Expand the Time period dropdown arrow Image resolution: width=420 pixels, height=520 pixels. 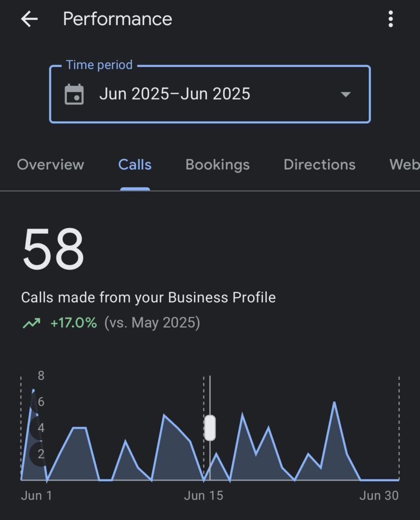click(345, 94)
